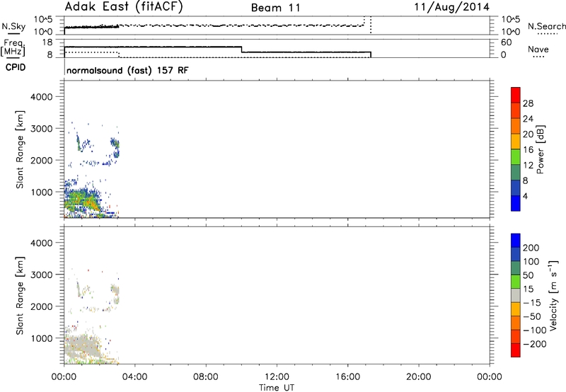The height and width of the screenshot is (392, 566).
Task: Click the '16' power colorbar tick
Action: point(528,150)
